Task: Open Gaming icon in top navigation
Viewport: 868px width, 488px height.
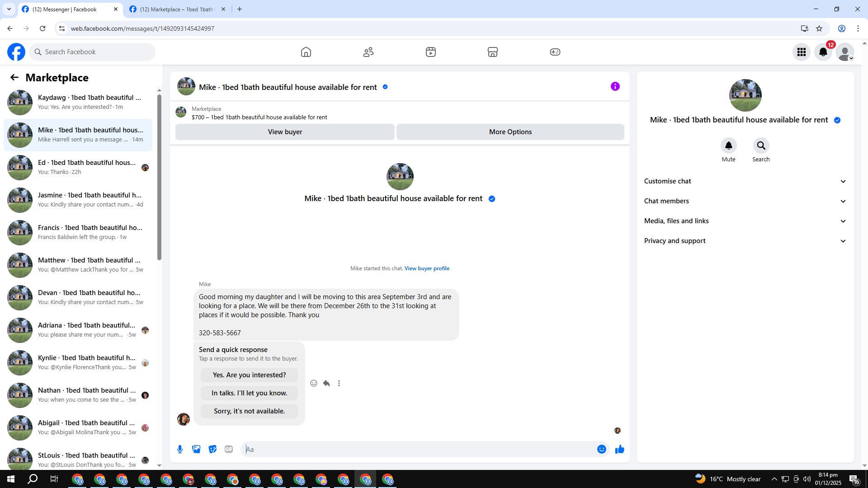Action: pyautogui.click(x=555, y=52)
